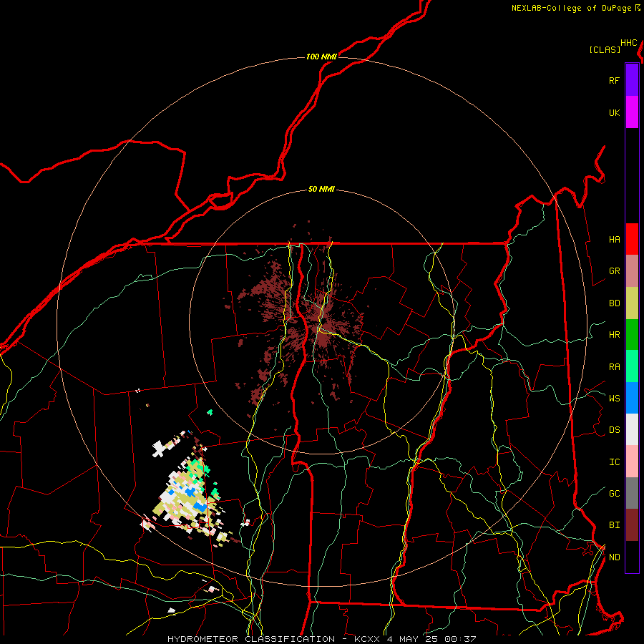Click the GC legend label
The height and width of the screenshot is (644, 644).
click(x=614, y=494)
